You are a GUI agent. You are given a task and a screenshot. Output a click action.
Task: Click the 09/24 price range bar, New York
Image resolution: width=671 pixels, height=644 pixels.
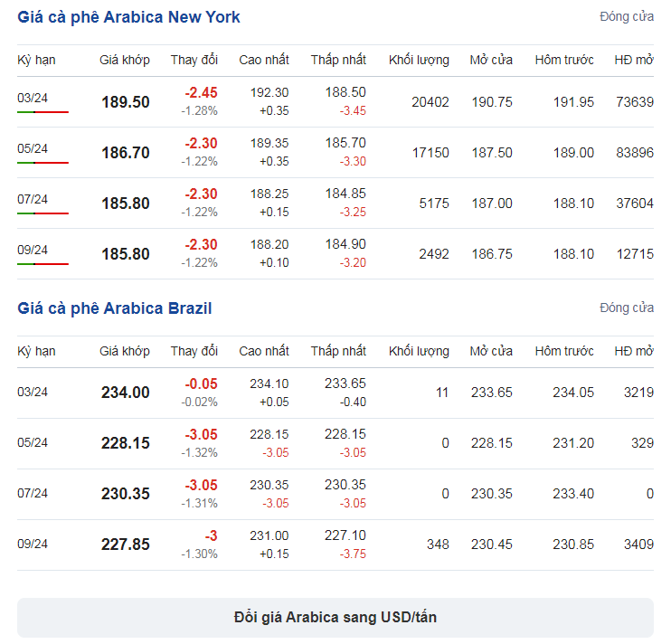coord(43,264)
